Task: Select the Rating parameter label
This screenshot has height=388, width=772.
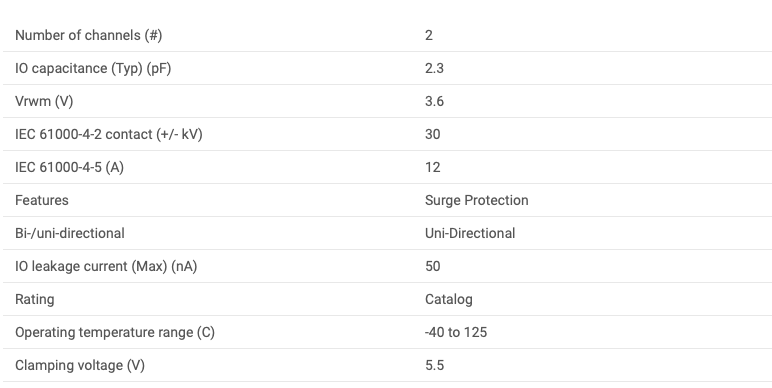Action: (x=35, y=299)
